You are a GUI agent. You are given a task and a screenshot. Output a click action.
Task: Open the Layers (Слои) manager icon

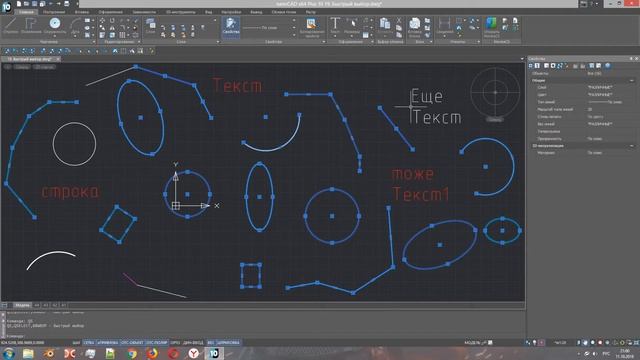151,25
